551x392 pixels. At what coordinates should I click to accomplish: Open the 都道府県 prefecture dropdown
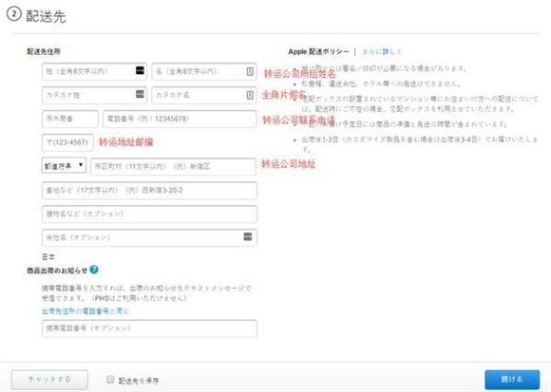click(x=64, y=165)
